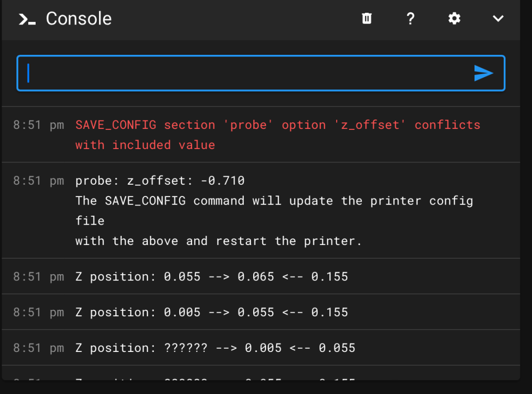This screenshot has width=532, height=394.
Task: Select Z position entry ending 0.065 <-- 0.155
Action: [x=212, y=277]
